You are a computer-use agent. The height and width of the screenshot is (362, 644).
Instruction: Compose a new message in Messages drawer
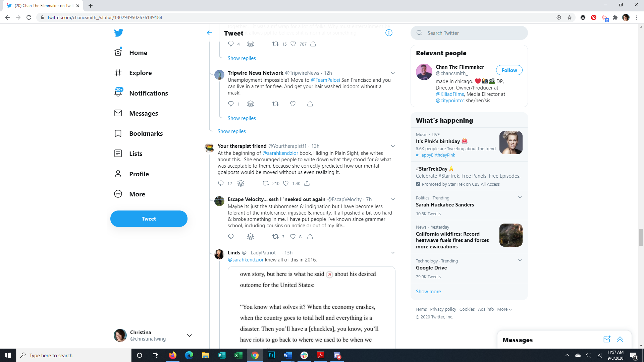click(x=607, y=340)
